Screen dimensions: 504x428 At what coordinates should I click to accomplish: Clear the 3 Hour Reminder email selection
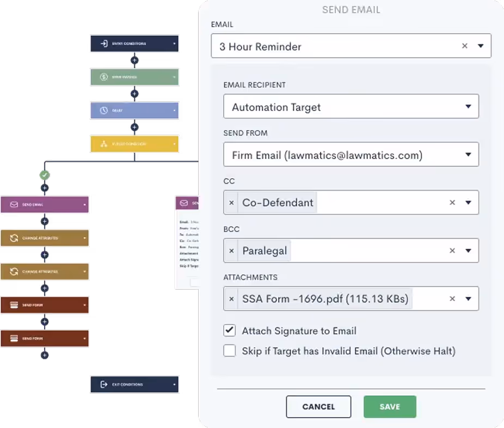[464, 46]
